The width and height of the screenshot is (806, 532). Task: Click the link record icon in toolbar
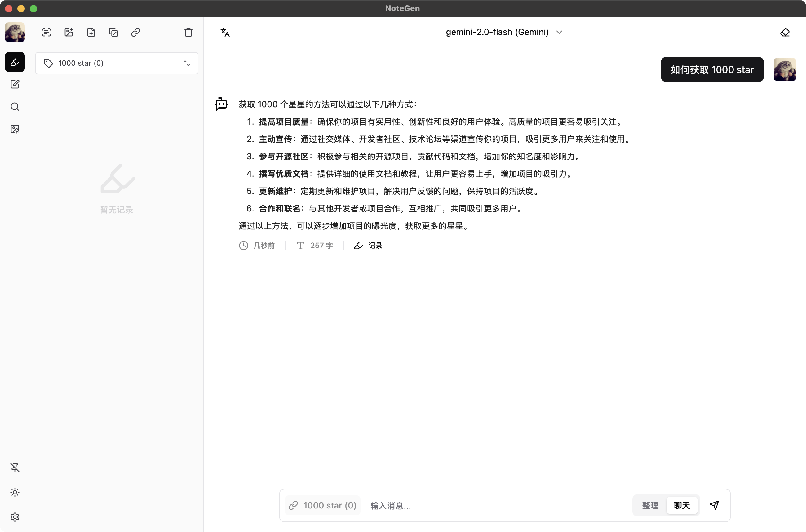tap(136, 32)
